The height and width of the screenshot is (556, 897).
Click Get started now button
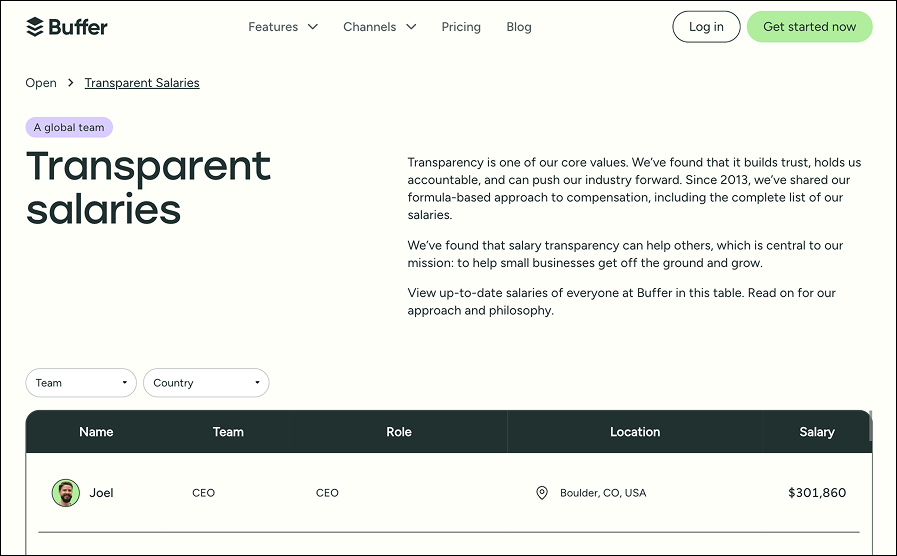click(809, 26)
